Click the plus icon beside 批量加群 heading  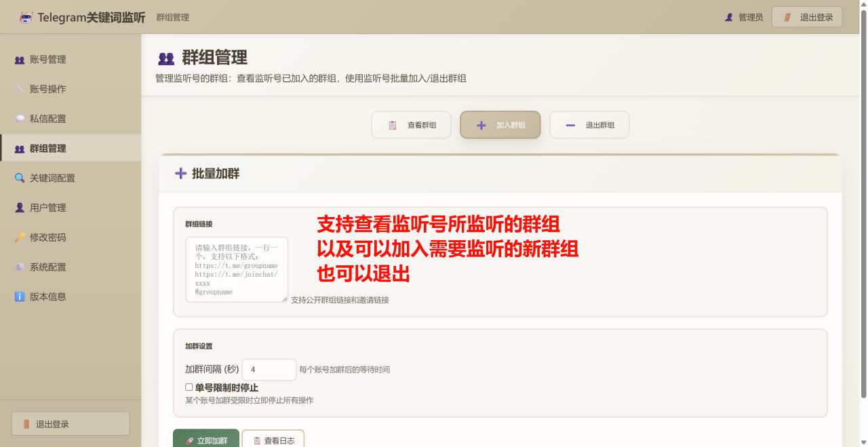click(180, 173)
